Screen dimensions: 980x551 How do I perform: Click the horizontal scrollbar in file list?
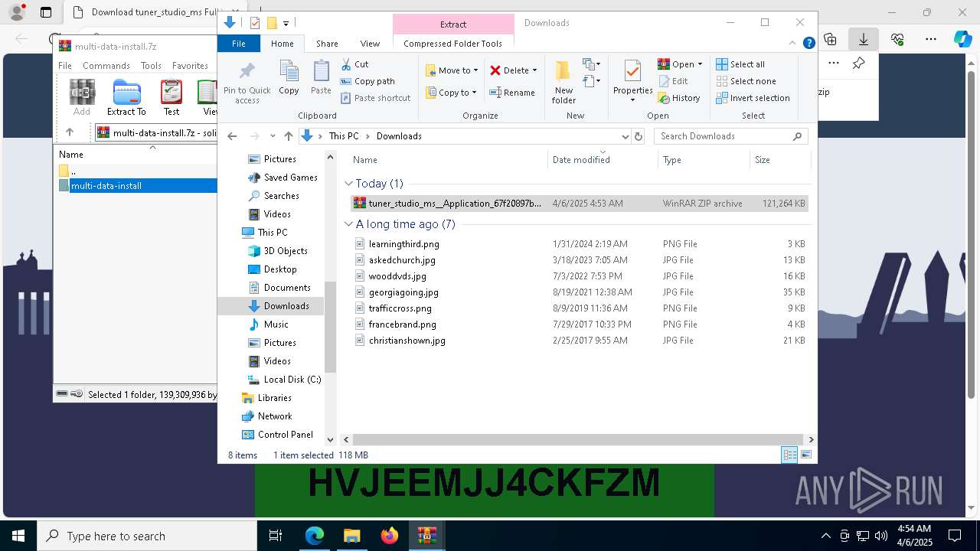(577, 439)
